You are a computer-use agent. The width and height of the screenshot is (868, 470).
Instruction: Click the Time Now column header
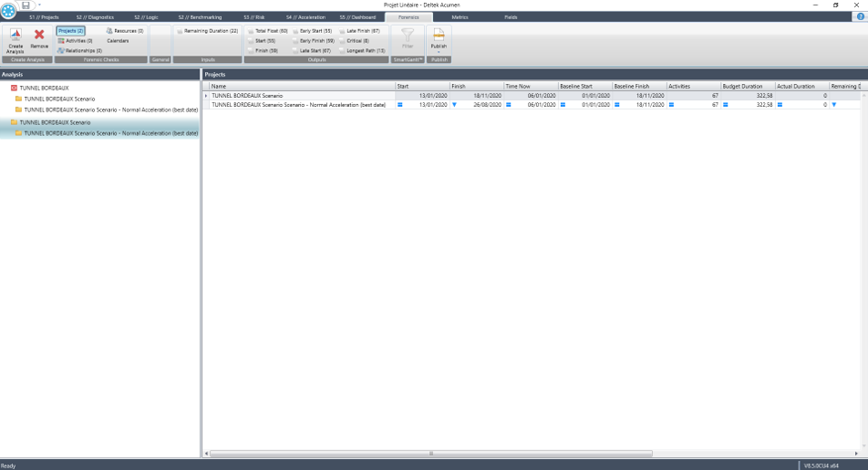[531, 87]
